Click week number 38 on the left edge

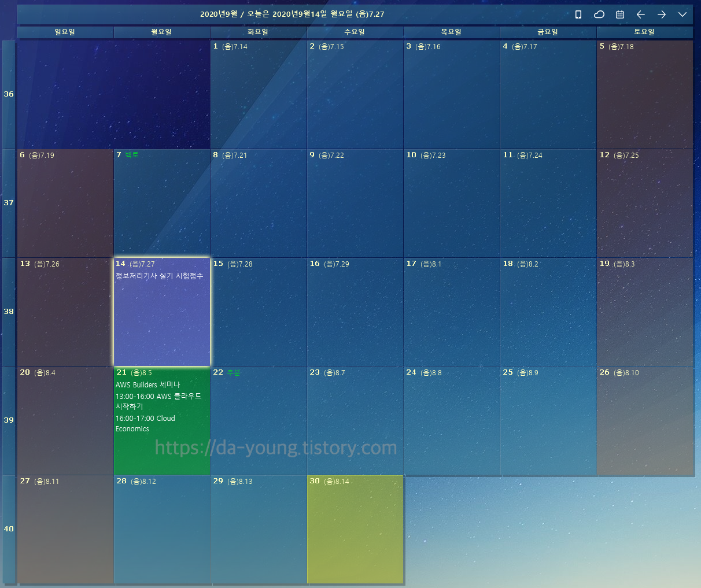coord(8,311)
